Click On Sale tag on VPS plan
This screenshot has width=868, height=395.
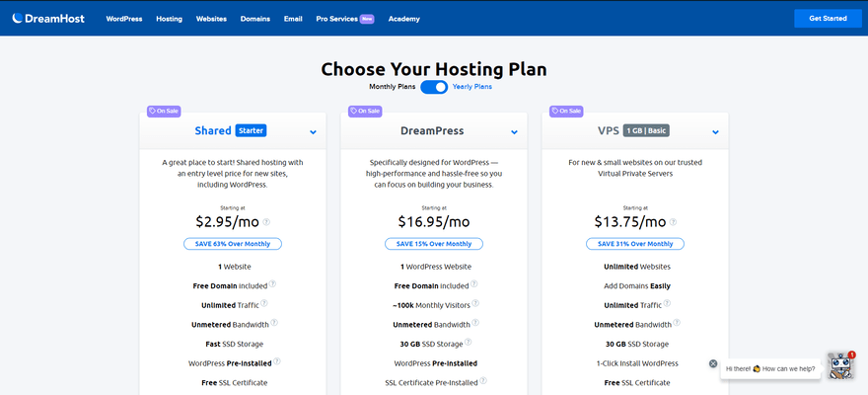point(567,111)
